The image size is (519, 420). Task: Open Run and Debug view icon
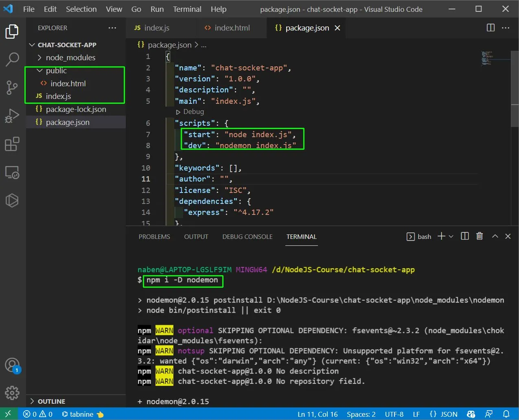point(12,116)
